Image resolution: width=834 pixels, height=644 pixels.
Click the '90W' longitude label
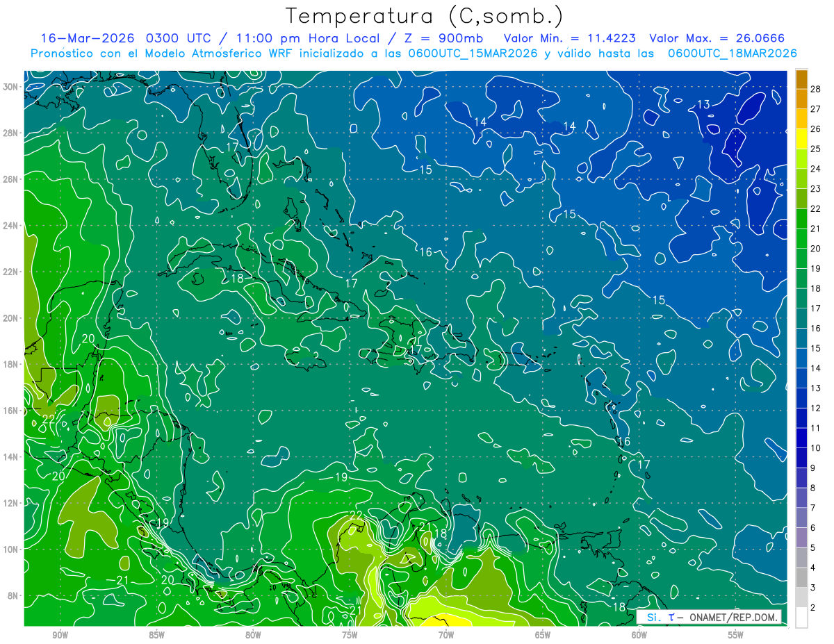(x=60, y=635)
